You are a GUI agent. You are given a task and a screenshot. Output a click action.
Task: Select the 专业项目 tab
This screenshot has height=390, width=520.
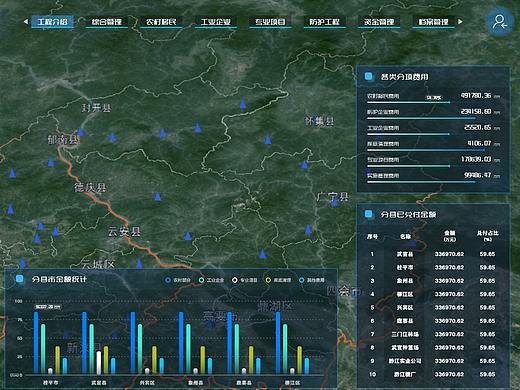pyautogui.click(x=270, y=22)
